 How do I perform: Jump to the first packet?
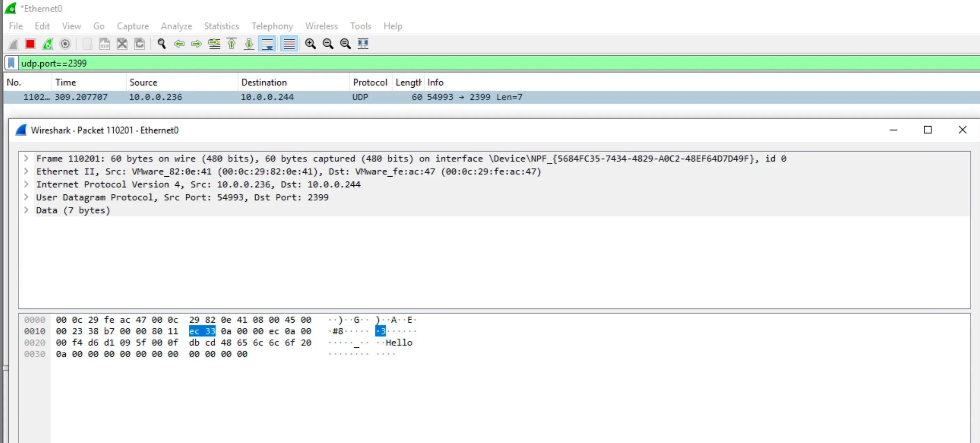pos(232,44)
